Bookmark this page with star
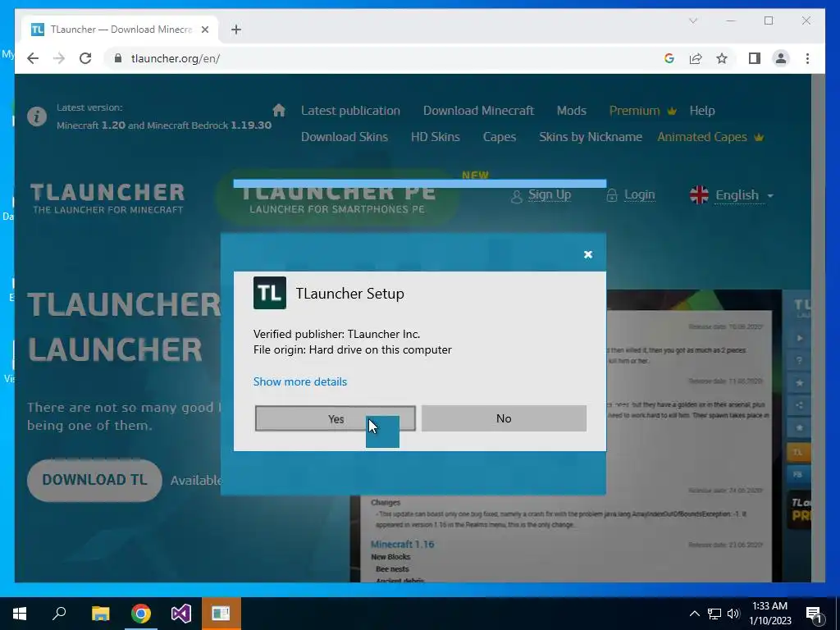 point(722,58)
